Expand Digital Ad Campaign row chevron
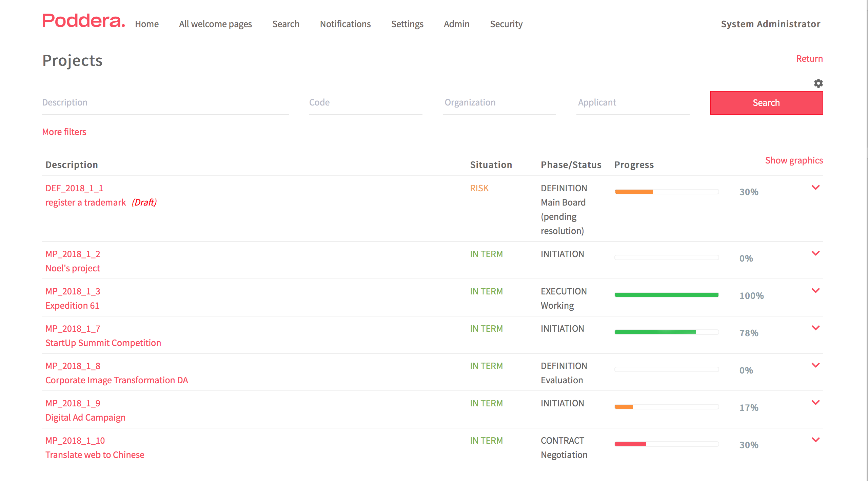This screenshot has height=481, width=868. click(815, 403)
